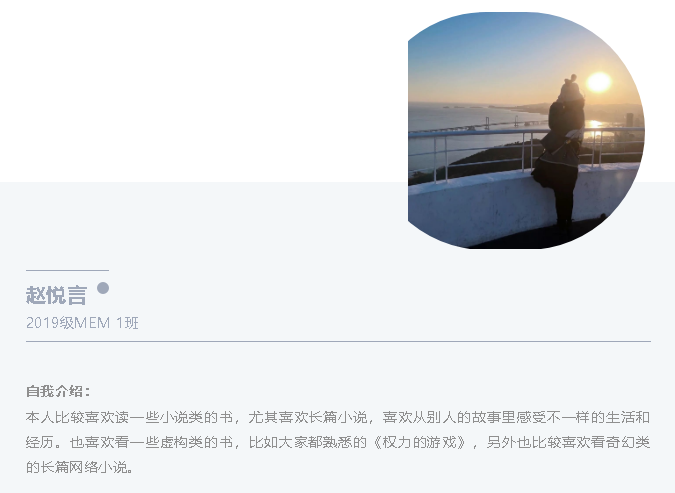Click the 自我介绍 heading
The height and width of the screenshot is (493, 675).
pyautogui.click(x=58, y=391)
